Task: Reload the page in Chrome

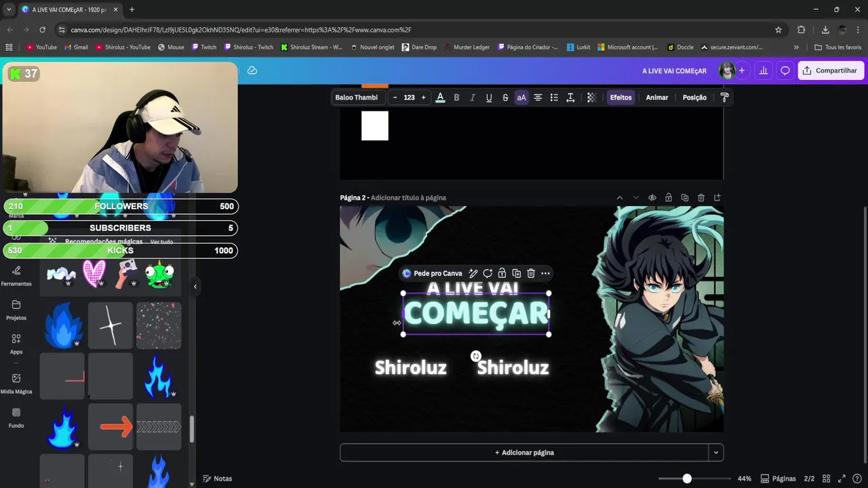Action: (x=42, y=30)
